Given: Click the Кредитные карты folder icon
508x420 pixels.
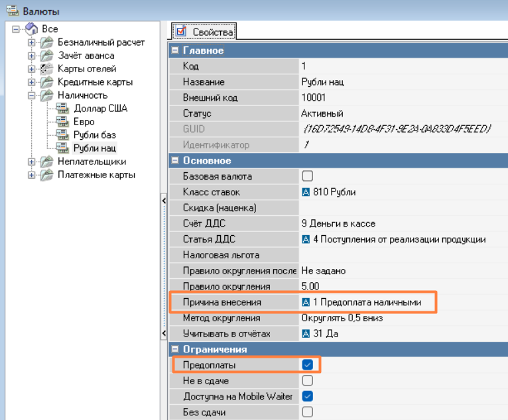Looking at the screenshot, I should (x=46, y=82).
